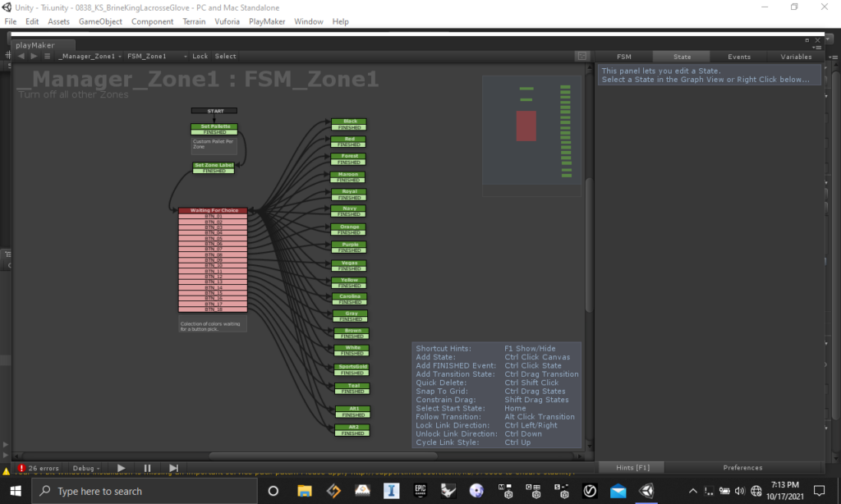841x504 pixels.
Task: Open the recent FSM list icon
Action: [46, 57]
